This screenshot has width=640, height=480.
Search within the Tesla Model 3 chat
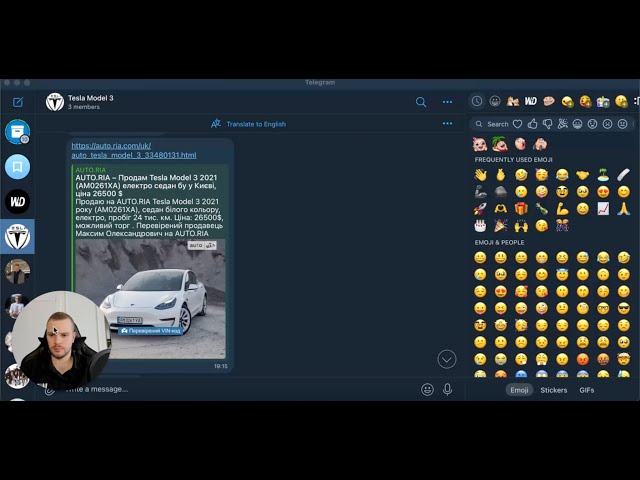pos(421,102)
